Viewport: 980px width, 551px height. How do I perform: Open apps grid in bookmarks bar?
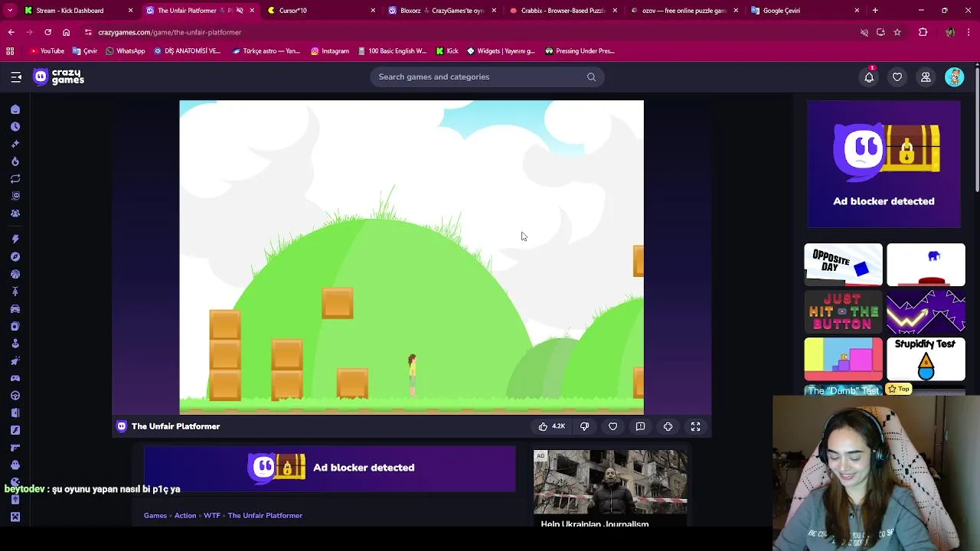click(x=10, y=51)
